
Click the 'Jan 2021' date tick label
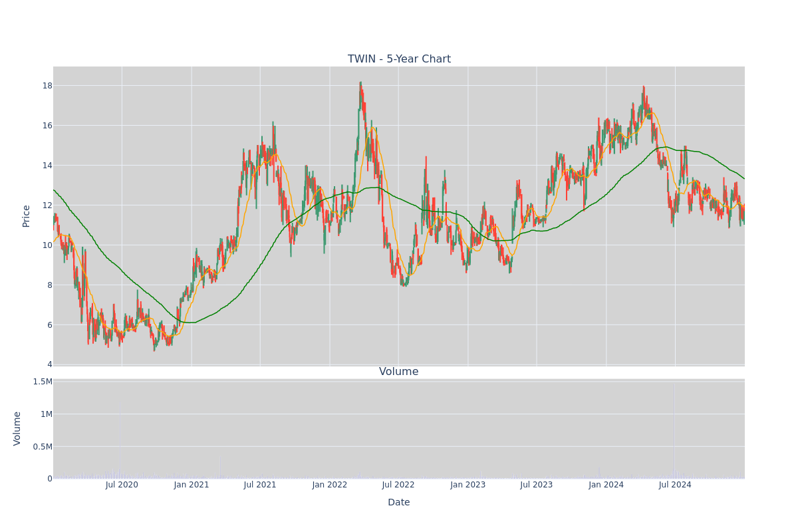pos(192,485)
